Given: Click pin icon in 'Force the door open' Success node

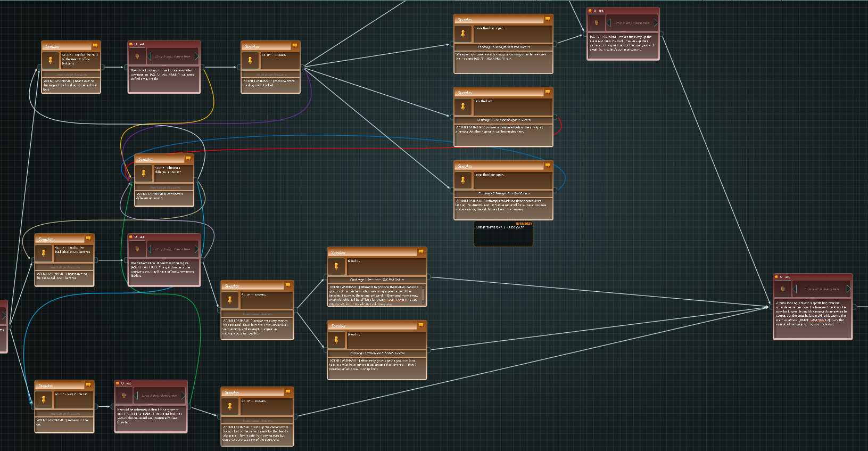Looking at the screenshot, I should [x=463, y=34].
